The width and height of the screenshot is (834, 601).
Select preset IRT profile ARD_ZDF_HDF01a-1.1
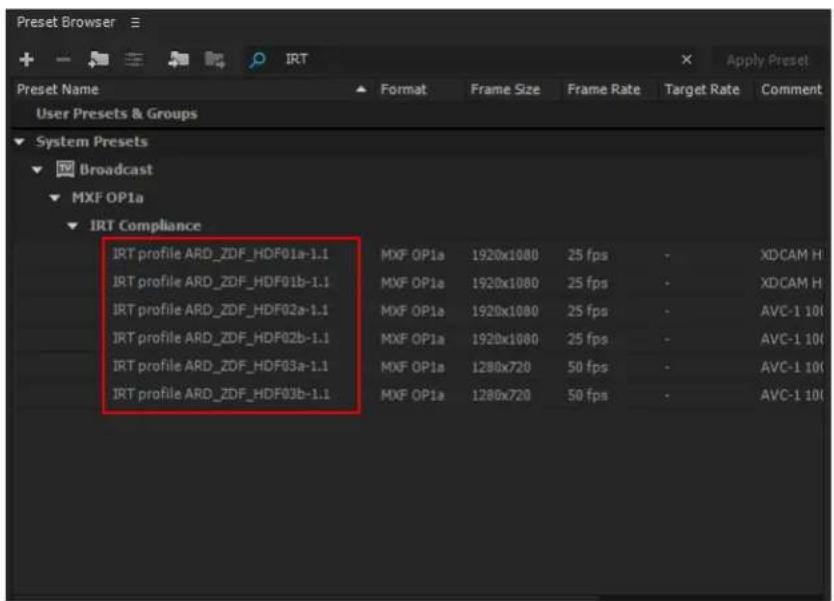point(220,254)
